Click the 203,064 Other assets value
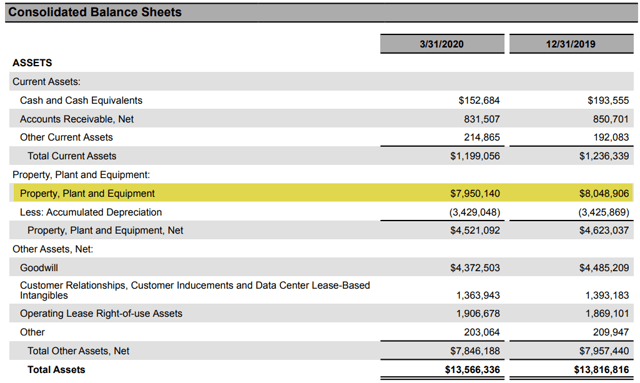This screenshot has height=383, width=640. tap(482, 332)
